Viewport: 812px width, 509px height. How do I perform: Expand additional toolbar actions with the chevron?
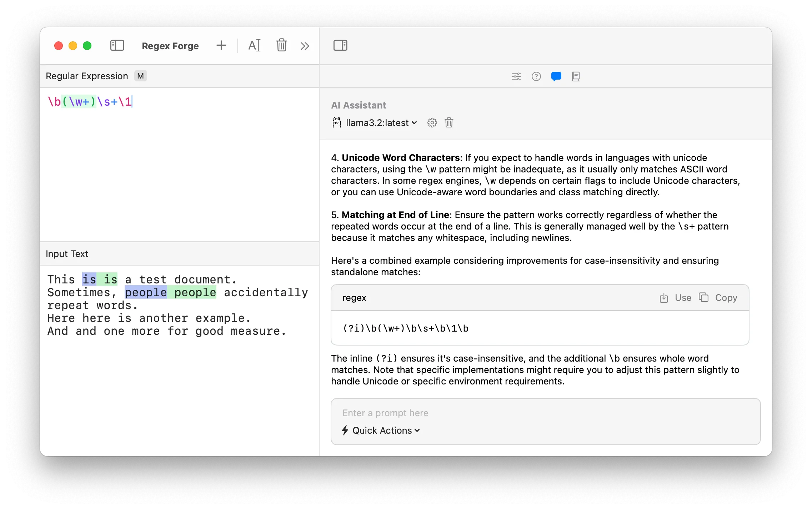point(304,45)
